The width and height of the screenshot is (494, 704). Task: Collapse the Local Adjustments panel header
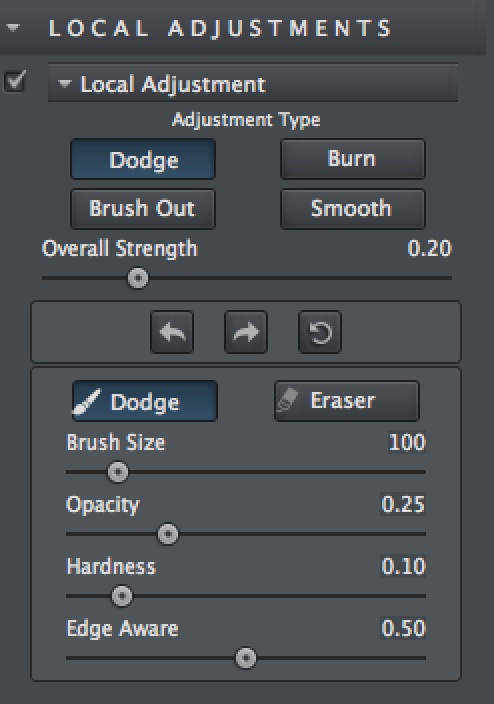(x=13, y=28)
